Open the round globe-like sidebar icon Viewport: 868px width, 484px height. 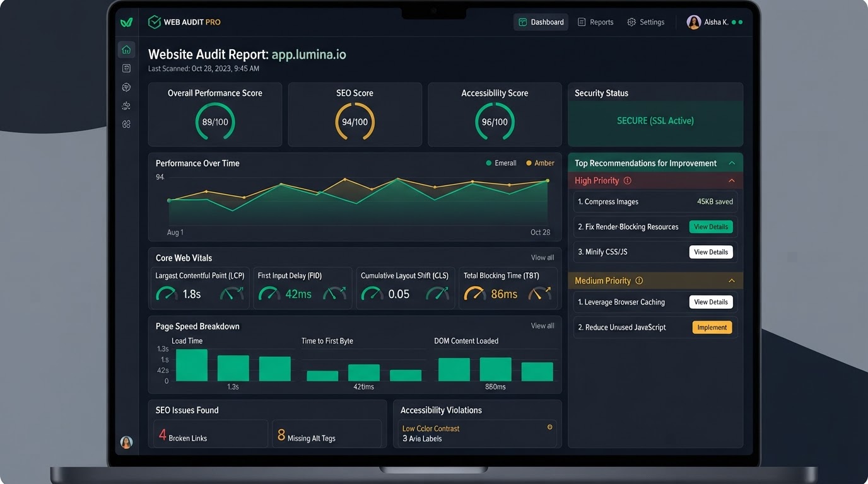click(126, 87)
